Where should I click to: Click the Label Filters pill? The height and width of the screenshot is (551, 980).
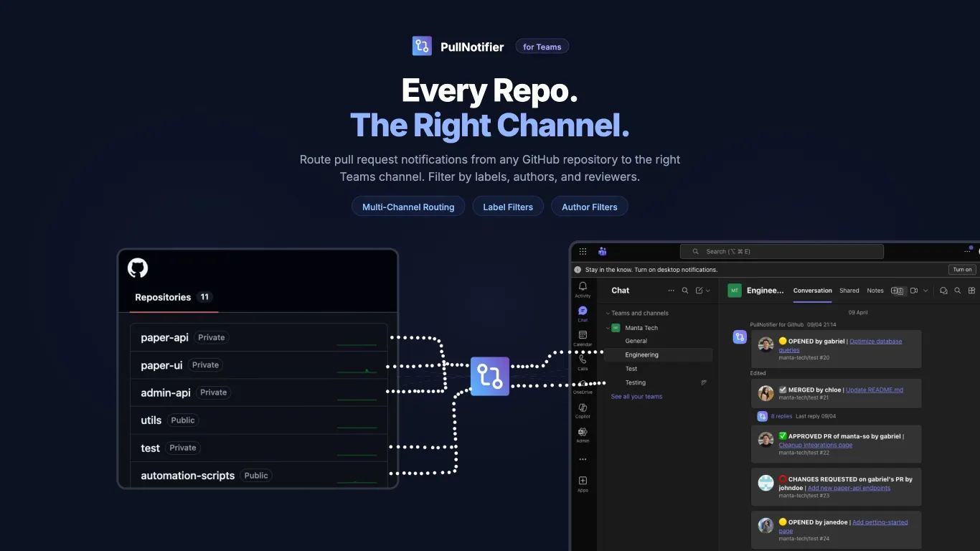508,207
